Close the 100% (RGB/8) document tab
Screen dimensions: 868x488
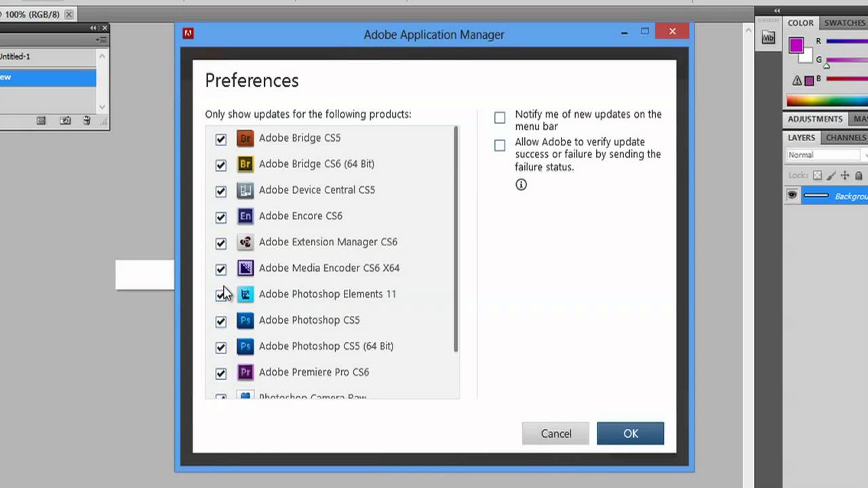[68, 14]
